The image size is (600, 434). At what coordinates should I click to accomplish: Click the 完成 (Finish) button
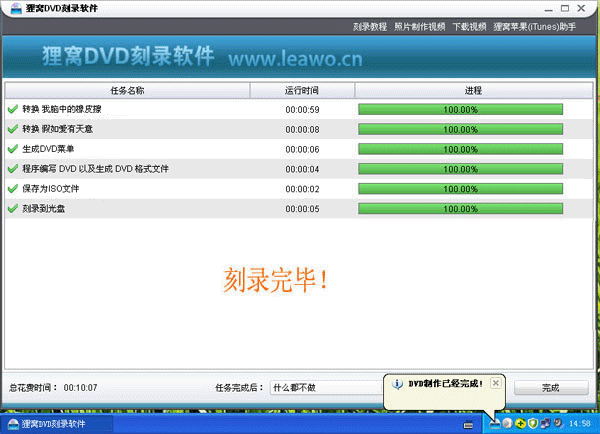point(551,388)
